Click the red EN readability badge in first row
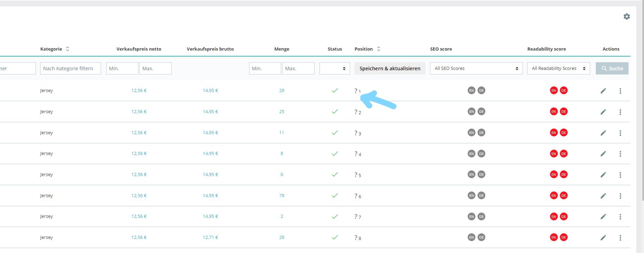 554,91
